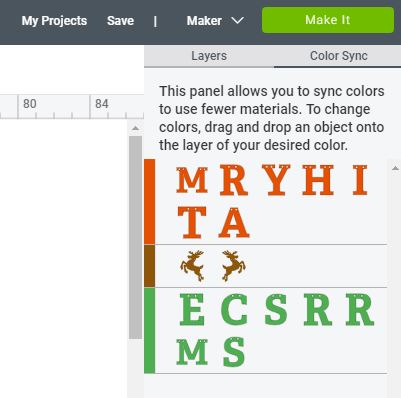The height and width of the screenshot is (398, 401).
Task: Open the Maker machine dropdown
Action: (215, 21)
